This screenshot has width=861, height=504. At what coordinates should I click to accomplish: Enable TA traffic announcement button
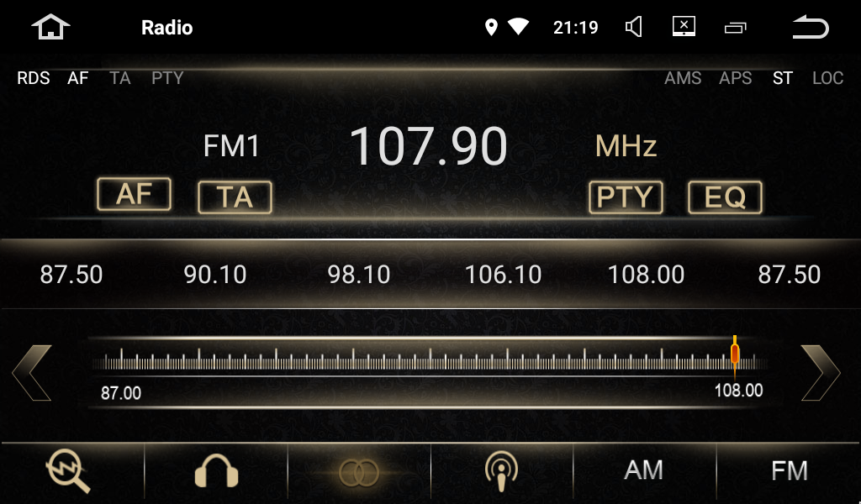pyautogui.click(x=235, y=197)
